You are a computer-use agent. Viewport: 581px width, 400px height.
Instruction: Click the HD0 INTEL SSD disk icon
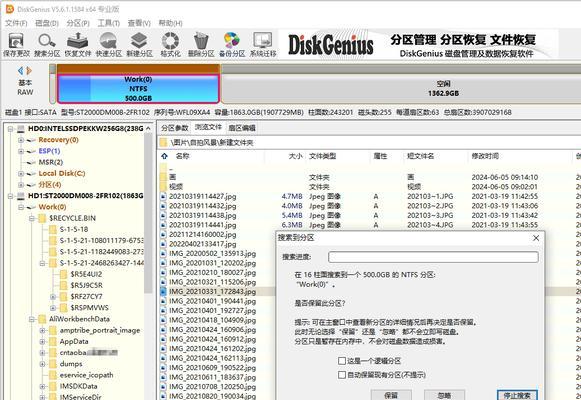coord(21,129)
